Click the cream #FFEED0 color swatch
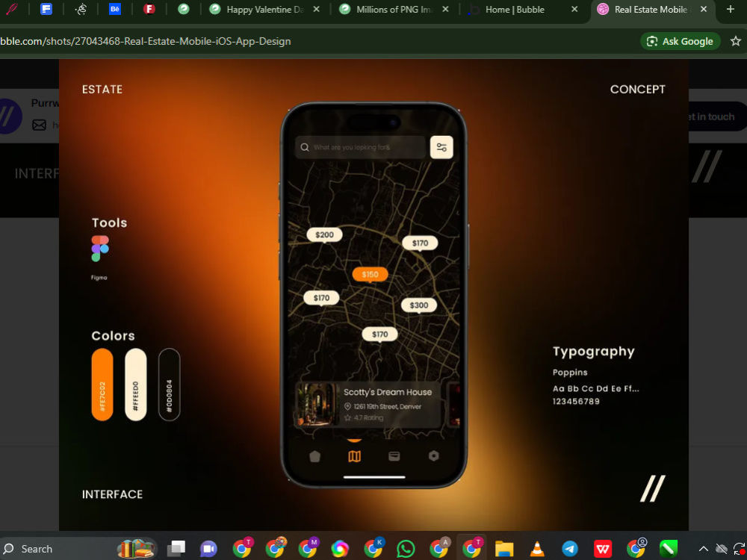The width and height of the screenshot is (747, 560). coord(136,385)
